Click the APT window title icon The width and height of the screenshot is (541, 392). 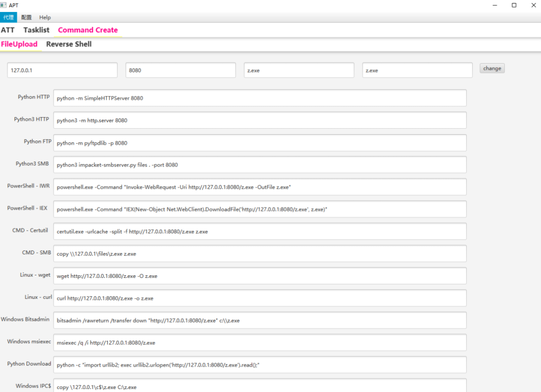click(x=4, y=5)
